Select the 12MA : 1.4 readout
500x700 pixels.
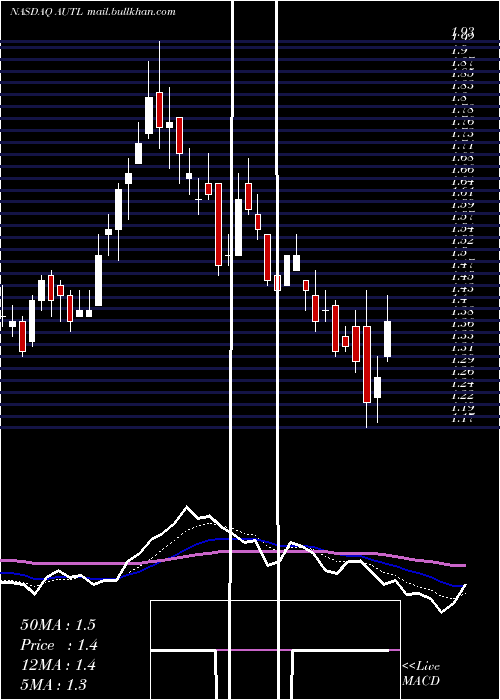(x=58, y=665)
